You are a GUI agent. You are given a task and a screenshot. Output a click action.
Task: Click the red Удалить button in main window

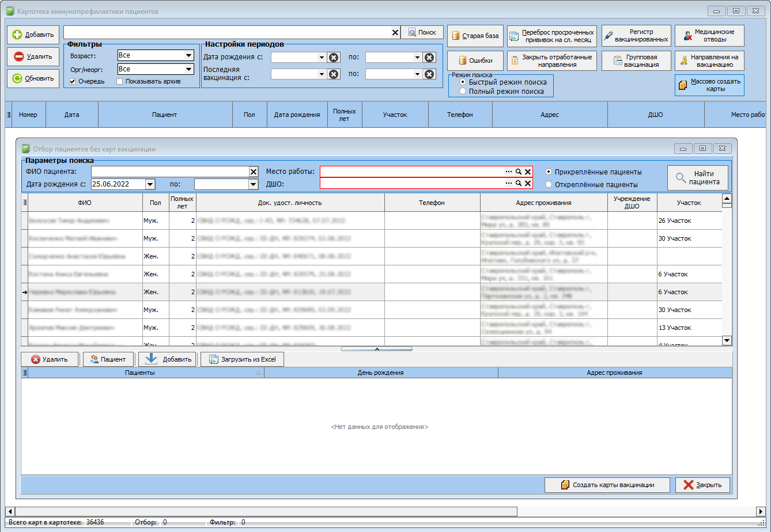[x=33, y=56]
